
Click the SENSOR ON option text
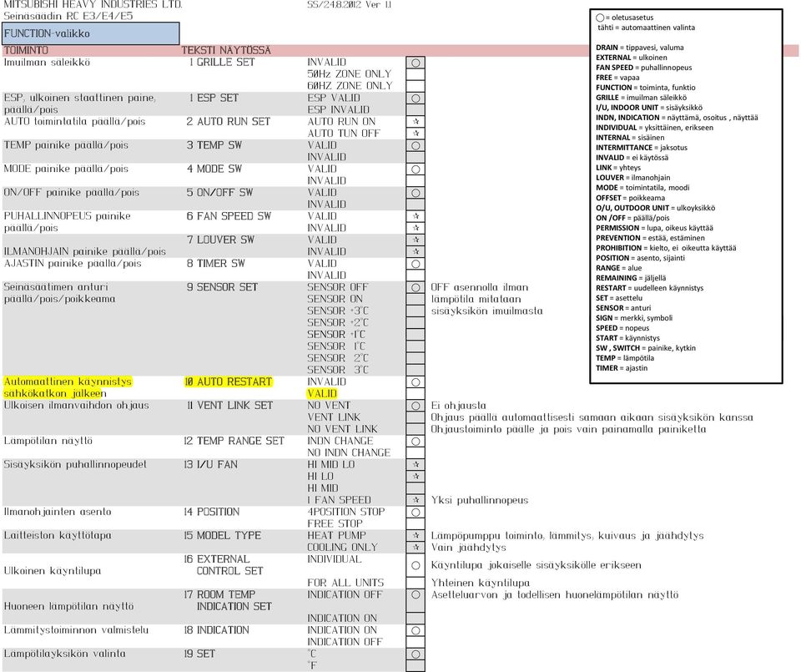(335, 299)
